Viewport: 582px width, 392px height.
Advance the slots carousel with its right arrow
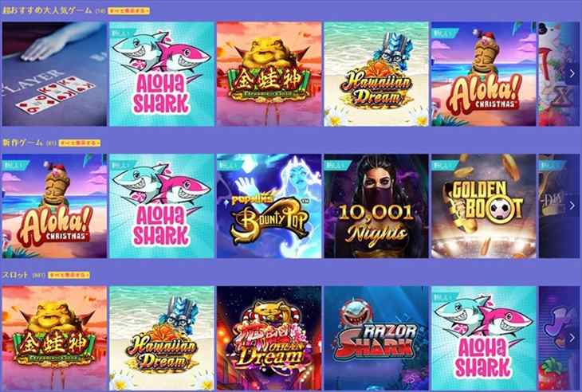(572, 338)
